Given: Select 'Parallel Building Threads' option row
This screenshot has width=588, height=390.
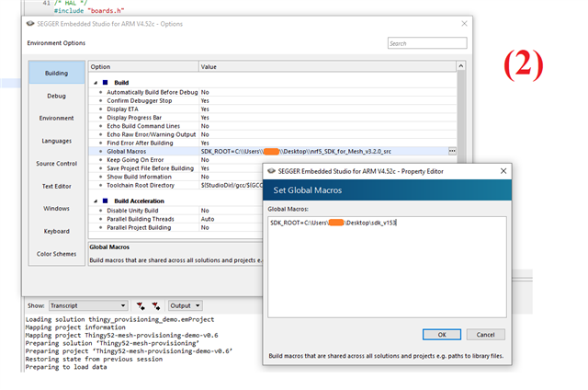Looking at the screenshot, I should click(x=175, y=219).
